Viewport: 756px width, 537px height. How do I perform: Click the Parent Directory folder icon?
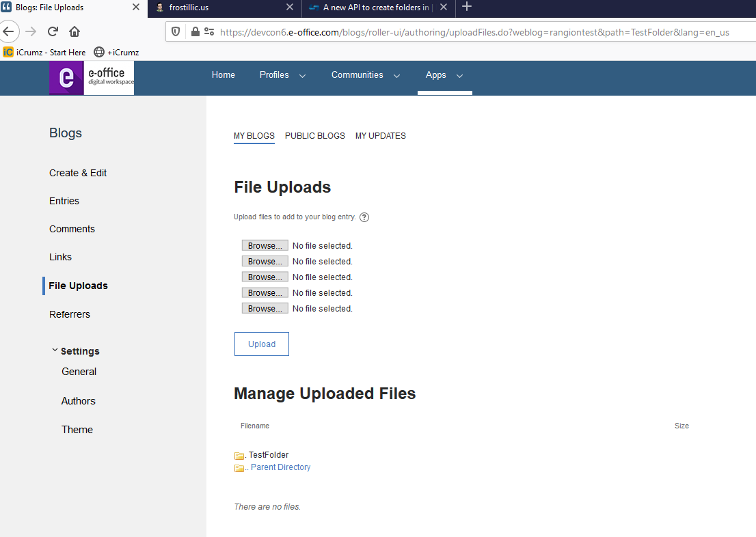[x=239, y=468]
